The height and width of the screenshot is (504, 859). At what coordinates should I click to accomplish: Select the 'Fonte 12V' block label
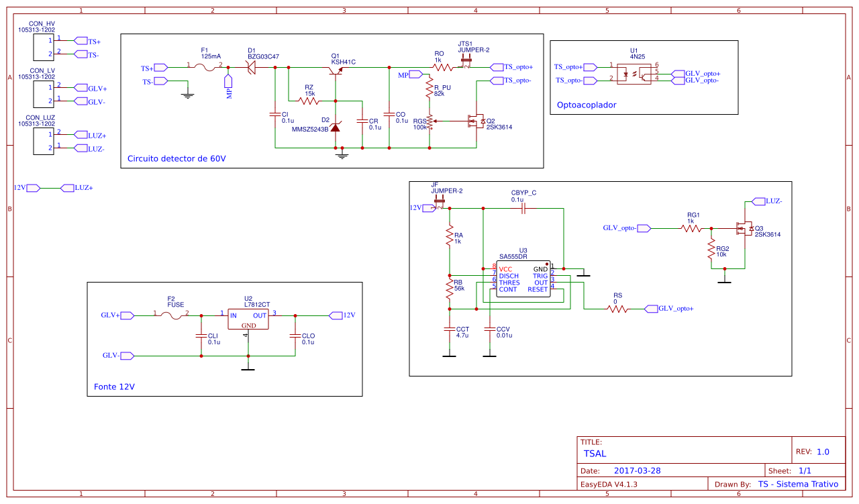tap(113, 387)
